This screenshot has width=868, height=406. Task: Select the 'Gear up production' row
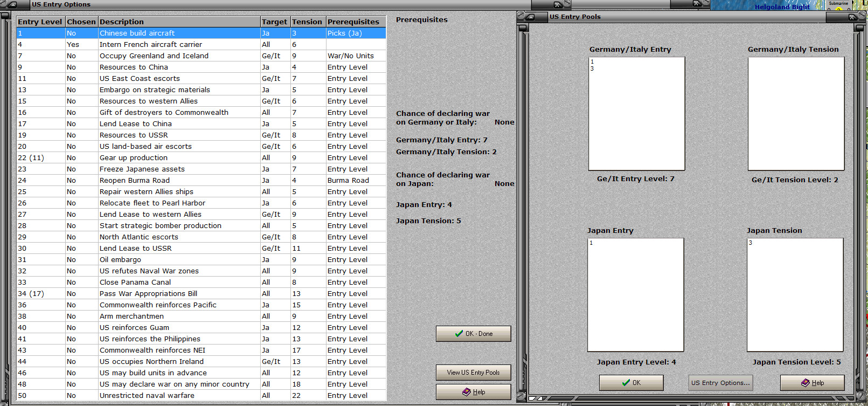[202, 157]
